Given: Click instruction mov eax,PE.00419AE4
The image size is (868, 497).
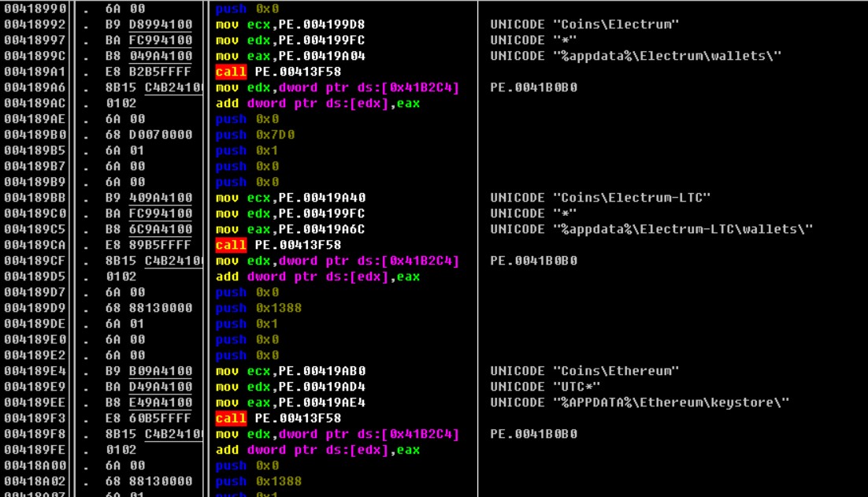Looking at the screenshot, I should [290, 402].
